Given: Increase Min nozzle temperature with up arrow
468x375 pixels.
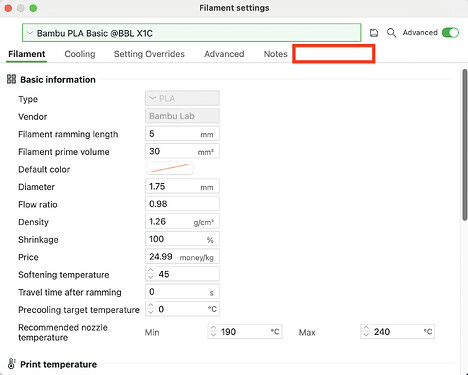Looking at the screenshot, I should pyautogui.click(x=213, y=328).
